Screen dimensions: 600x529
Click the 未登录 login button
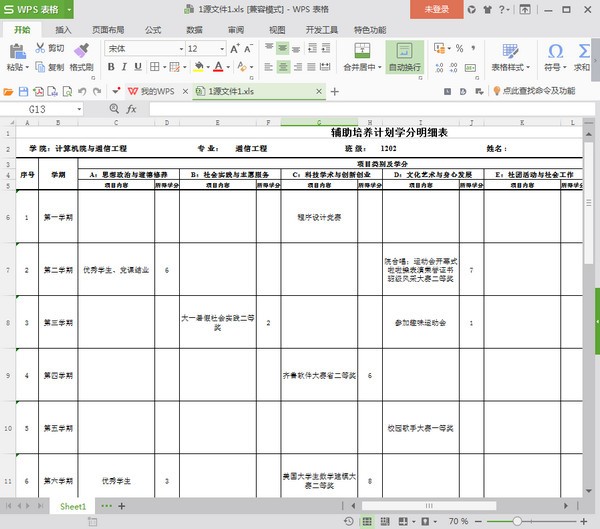pyautogui.click(x=437, y=10)
